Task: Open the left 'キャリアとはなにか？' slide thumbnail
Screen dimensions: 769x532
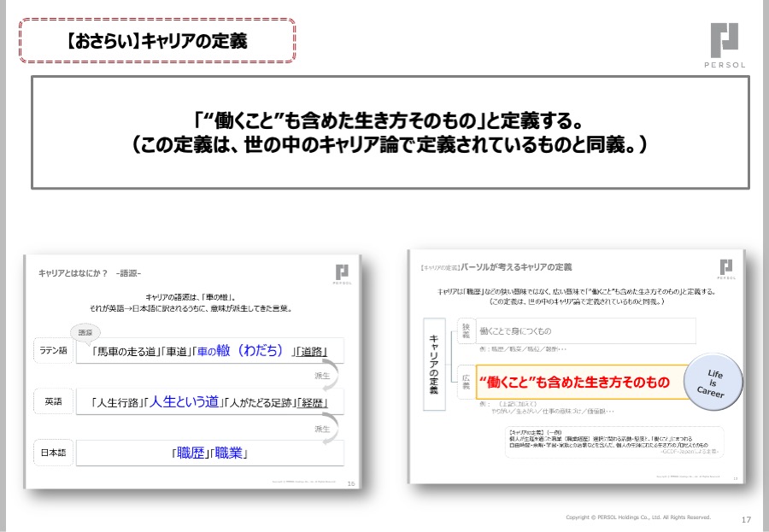Action: click(195, 371)
